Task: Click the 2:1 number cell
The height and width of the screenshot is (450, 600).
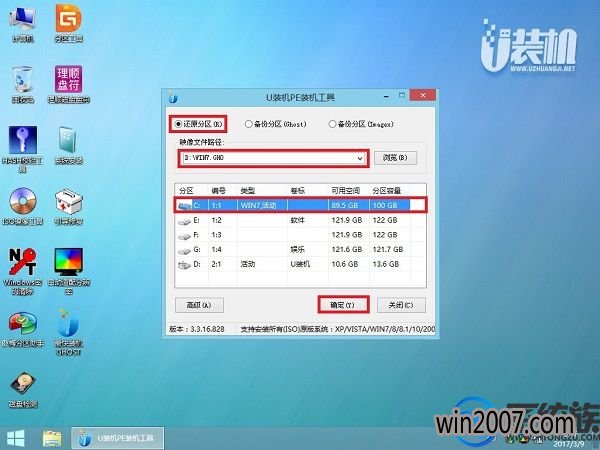Action: 217,264
